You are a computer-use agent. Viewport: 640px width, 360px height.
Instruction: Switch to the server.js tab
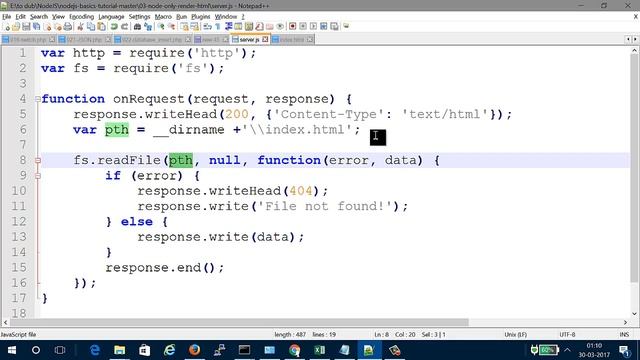[x=249, y=40]
